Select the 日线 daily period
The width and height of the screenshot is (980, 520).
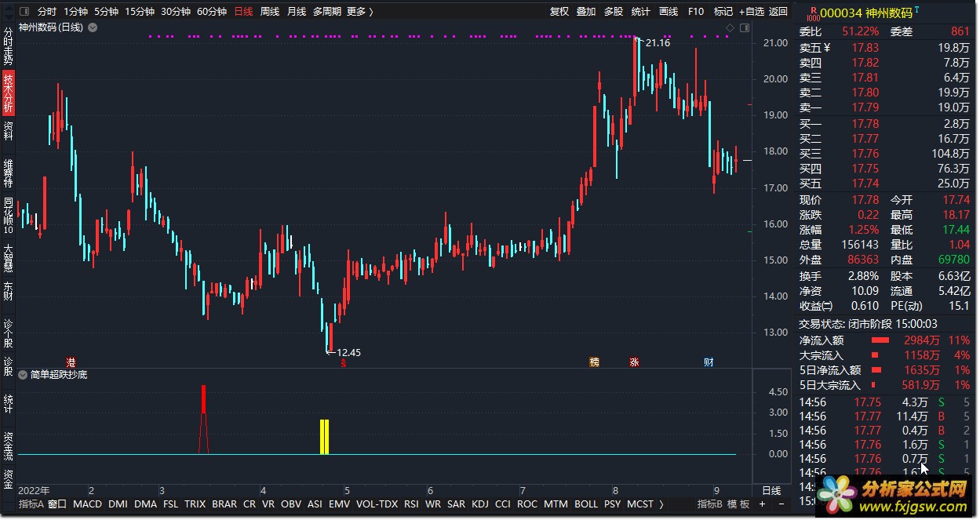[x=244, y=12]
